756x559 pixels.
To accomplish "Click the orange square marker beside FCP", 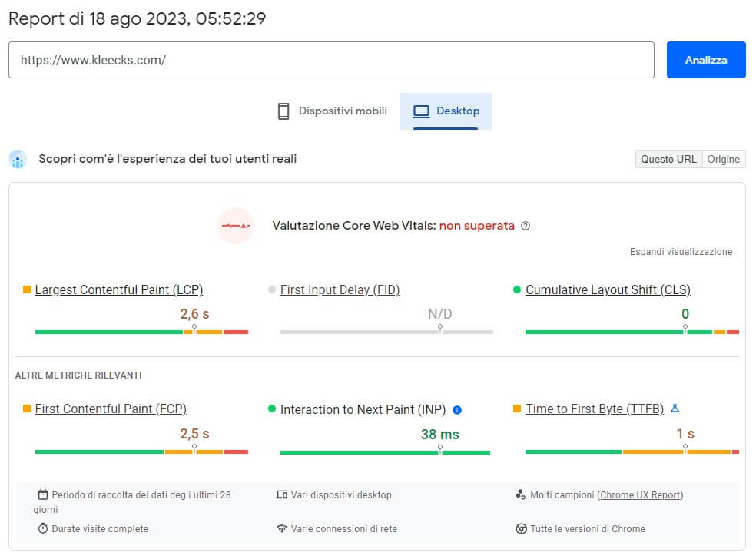I will coord(27,408).
